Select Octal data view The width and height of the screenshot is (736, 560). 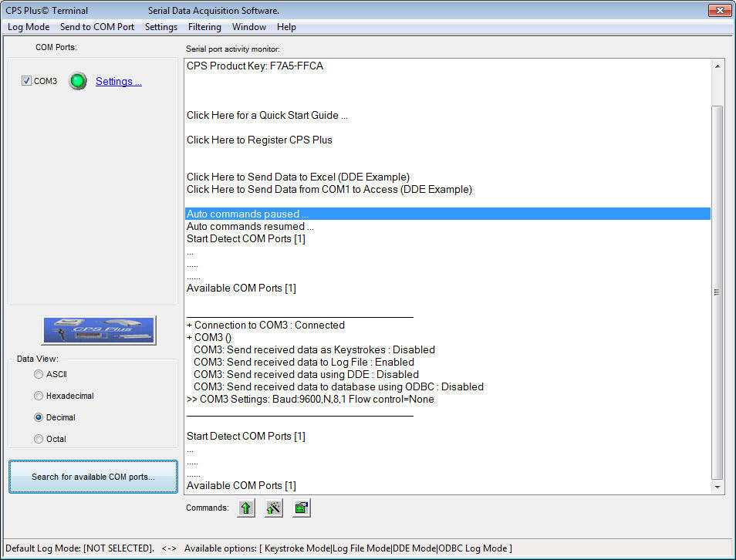pos(39,439)
